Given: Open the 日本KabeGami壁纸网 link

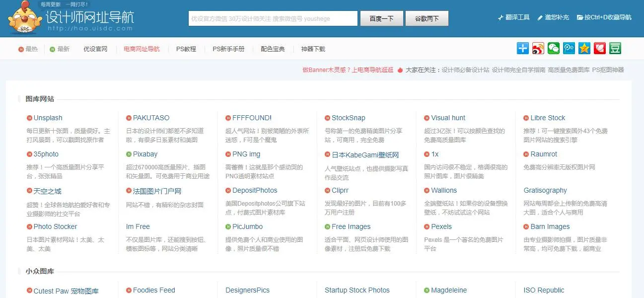Looking at the screenshot, I should (365, 155).
